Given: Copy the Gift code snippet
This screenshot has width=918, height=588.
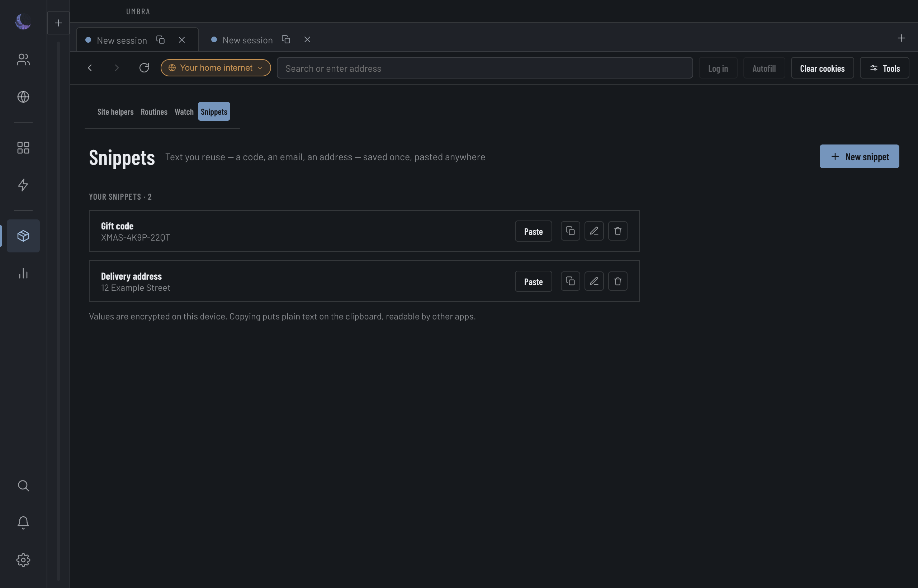Looking at the screenshot, I should (571, 231).
